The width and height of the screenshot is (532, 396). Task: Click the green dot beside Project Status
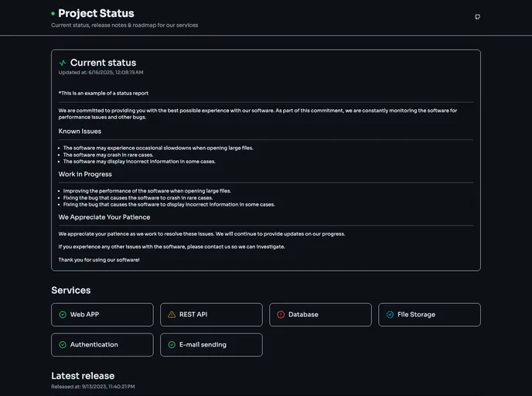click(53, 14)
